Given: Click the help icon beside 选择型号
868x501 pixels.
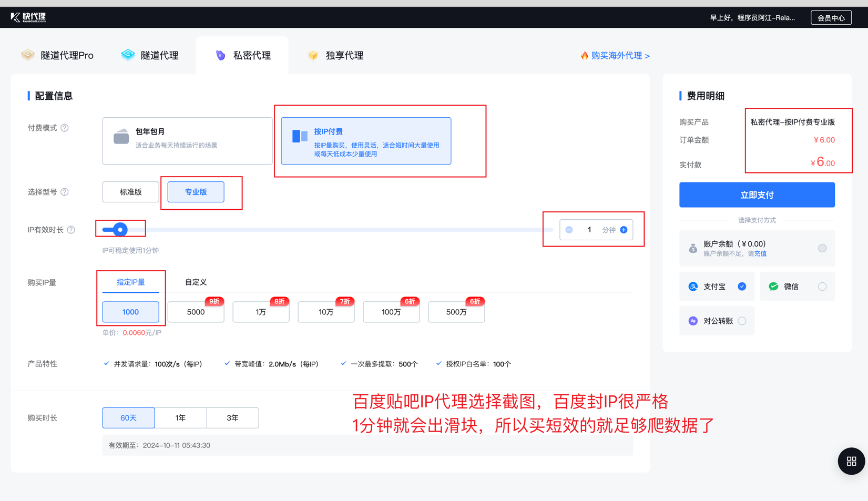Looking at the screenshot, I should 65,192.
